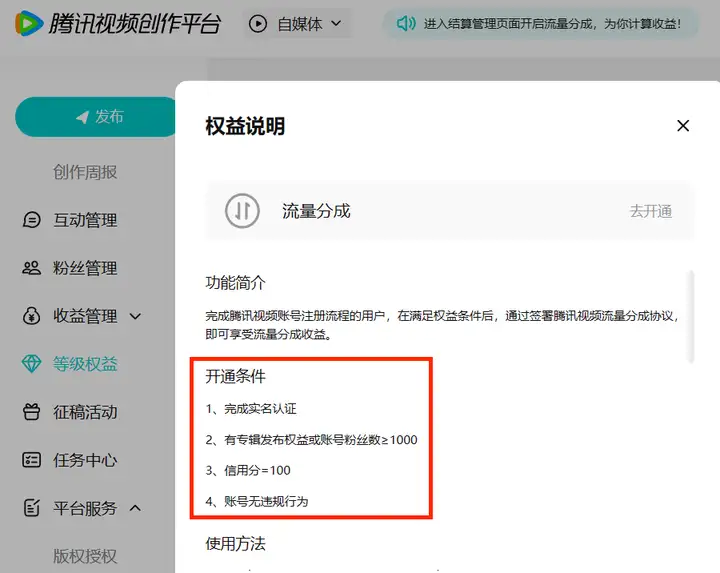Click the diamond icon for 等级权益

[32, 364]
